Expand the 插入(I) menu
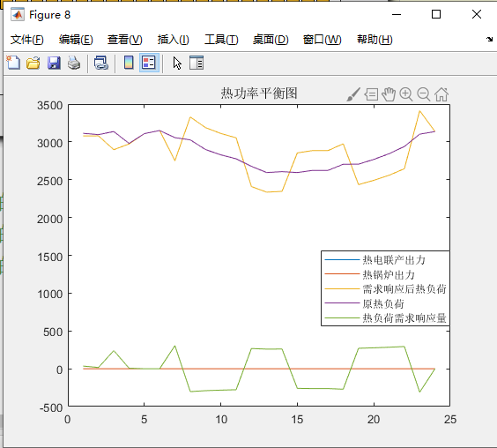The height and width of the screenshot is (448, 497). [x=174, y=40]
